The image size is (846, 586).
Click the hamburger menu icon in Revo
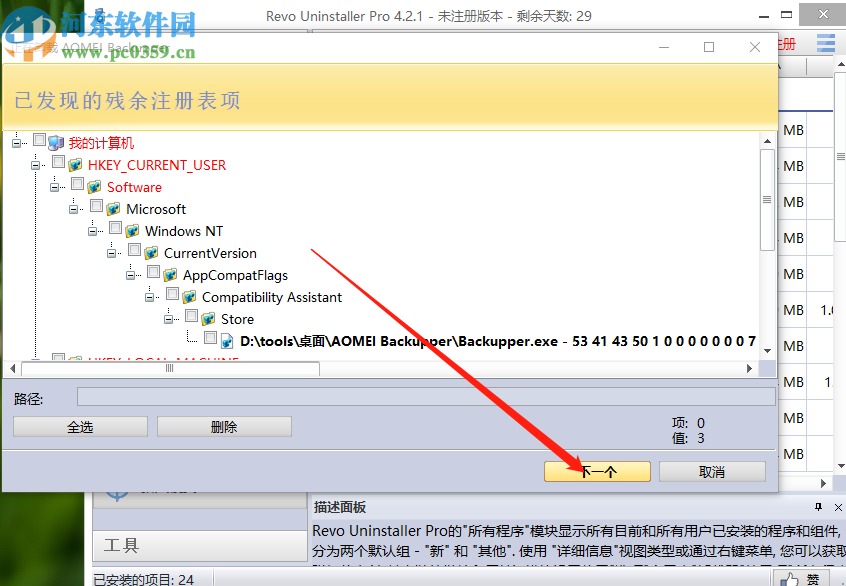tap(825, 43)
